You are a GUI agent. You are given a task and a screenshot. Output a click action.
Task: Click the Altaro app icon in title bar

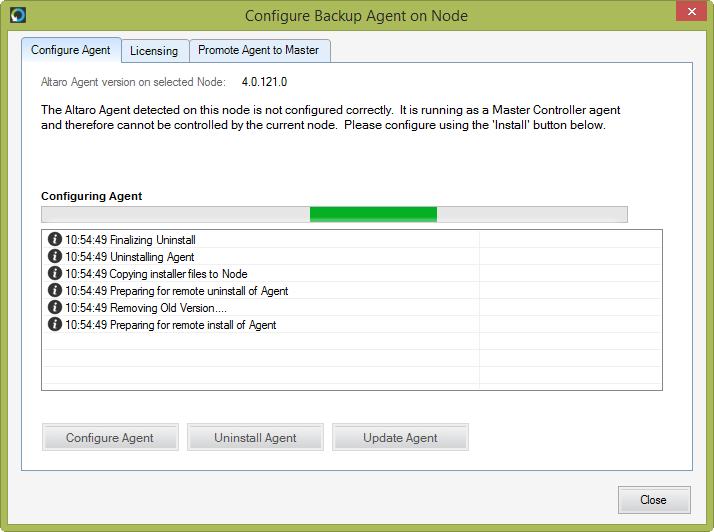(18, 15)
